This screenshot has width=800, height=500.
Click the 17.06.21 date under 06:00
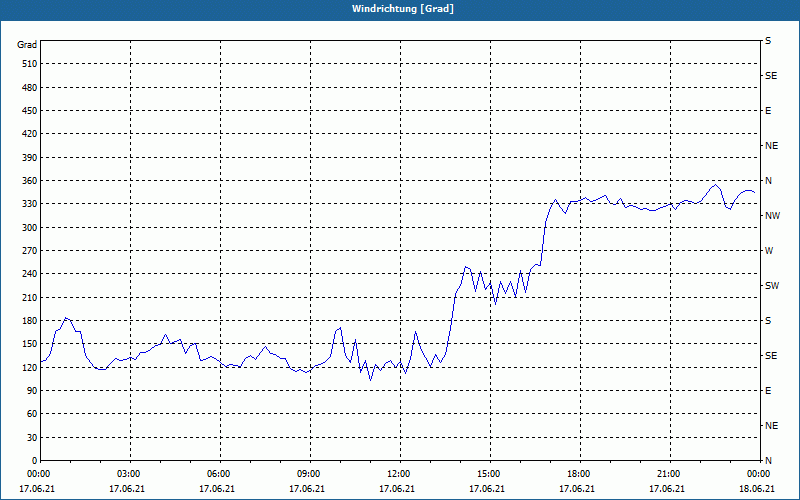coord(217,489)
